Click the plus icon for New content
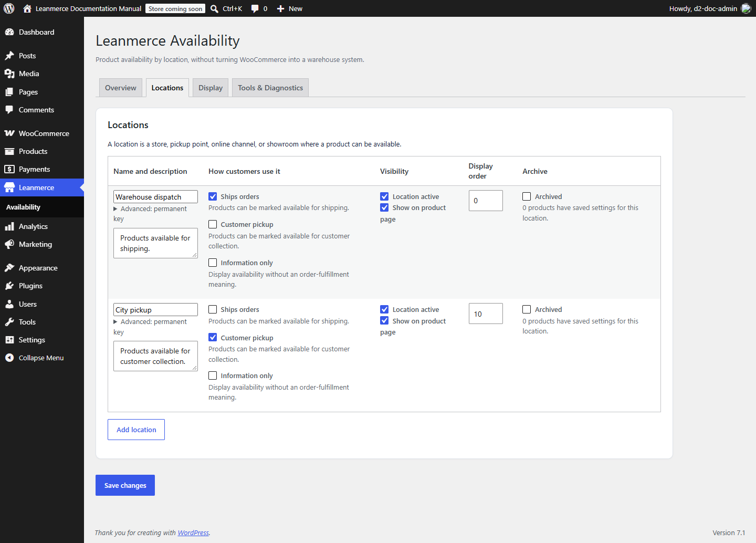756x543 pixels. point(280,8)
